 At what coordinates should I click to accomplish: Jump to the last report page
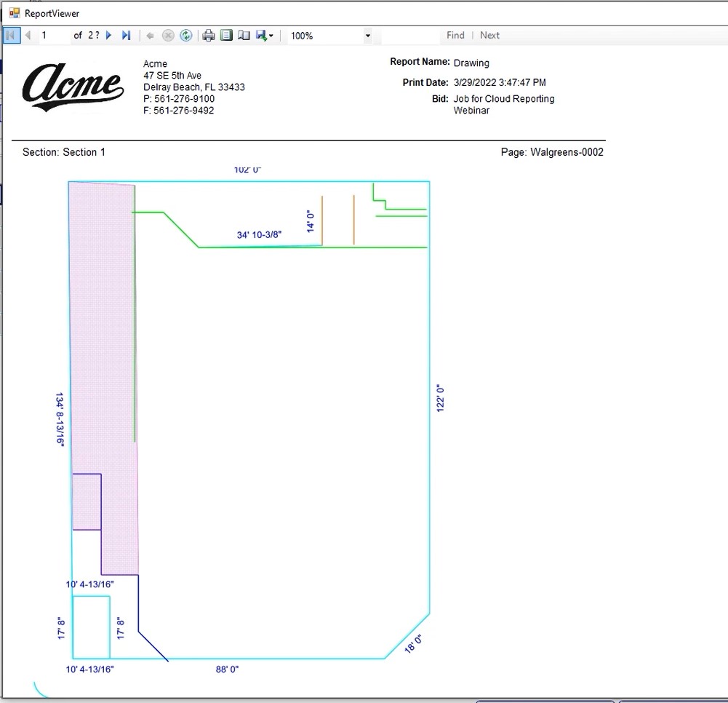pos(127,35)
